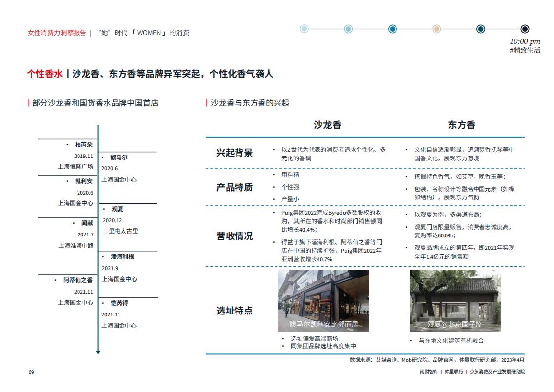Click the 沙龙香 column header
Image resolution: width=554 pixels, height=392 pixels.
click(x=327, y=125)
